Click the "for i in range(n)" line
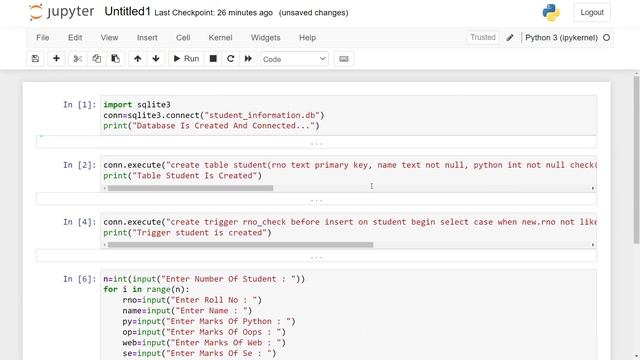This screenshot has height=360, width=640. click(x=146, y=289)
